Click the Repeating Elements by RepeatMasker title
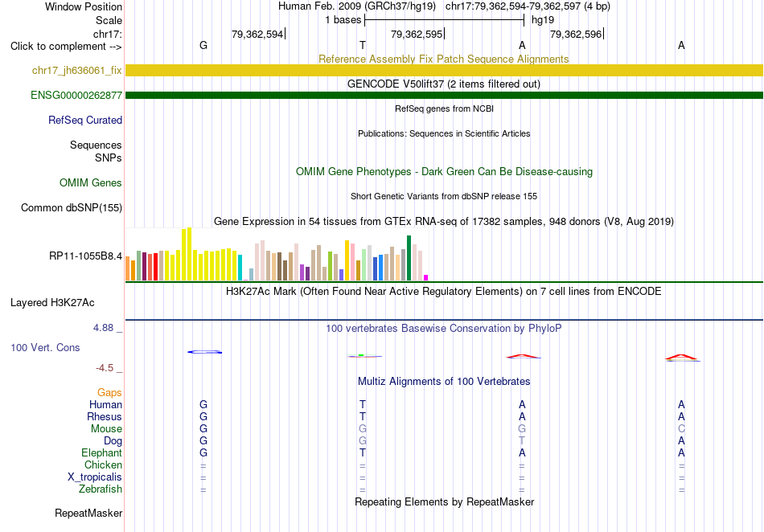This screenshot has width=764, height=532. [x=445, y=501]
